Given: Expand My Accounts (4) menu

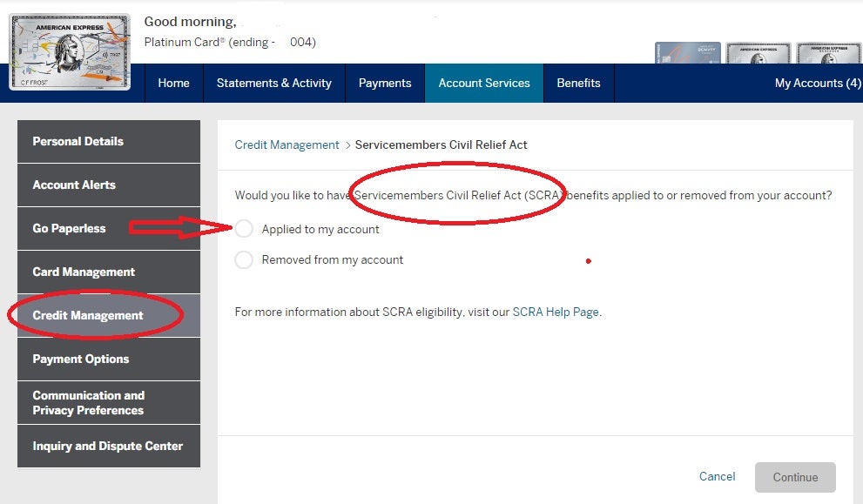Looking at the screenshot, I should click(818, 83).
